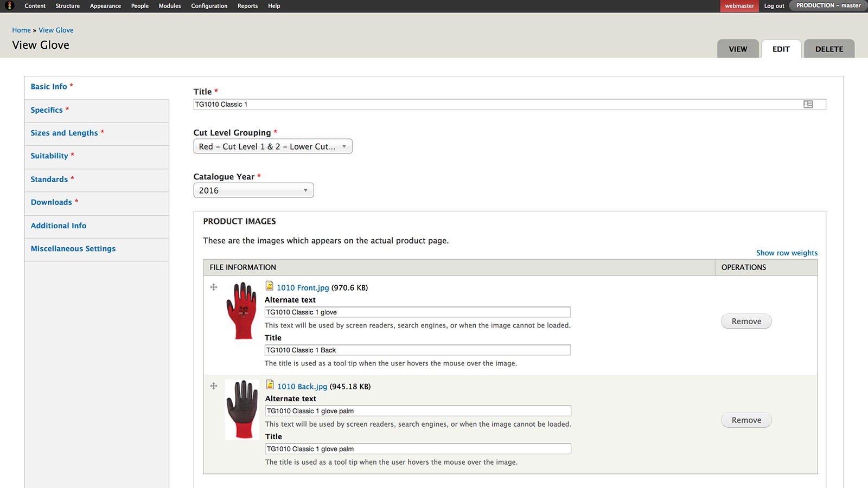The image size is (868, 488).
Task: Switch to the DELETE tab
Action: click(x=829, y=49)
